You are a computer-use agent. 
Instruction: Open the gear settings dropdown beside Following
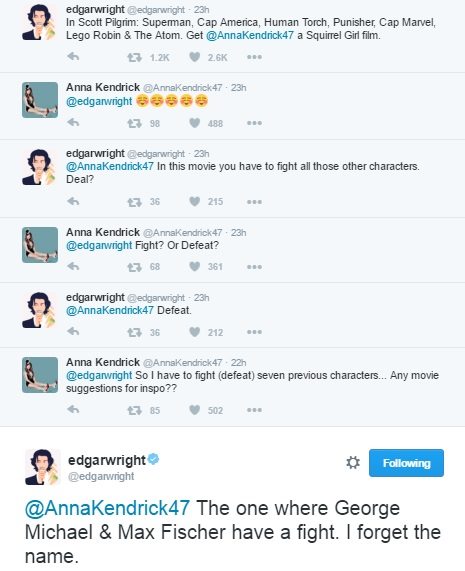pyautogui.click(x=352, y=463)
